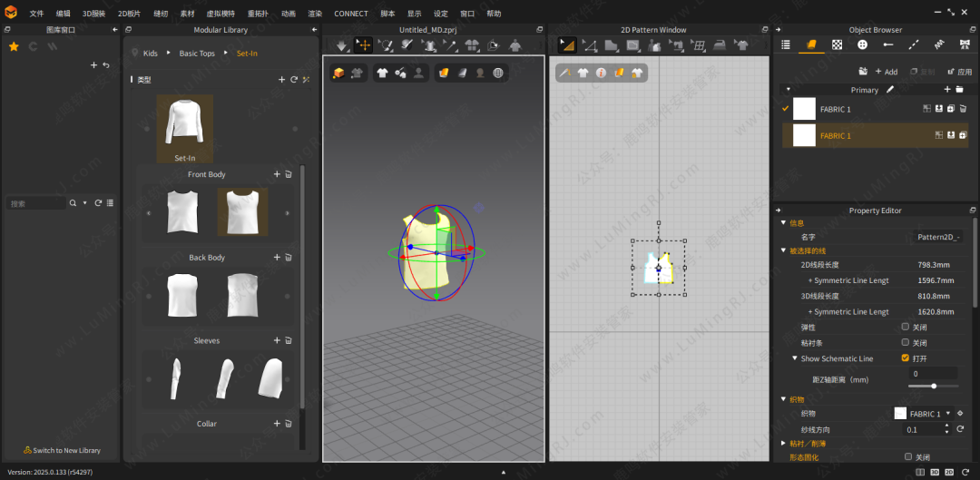Toggle the 弹性 checkbox
Image resolution: width=980 pixels, height=480 pixels.
click(x=906, y=327)
